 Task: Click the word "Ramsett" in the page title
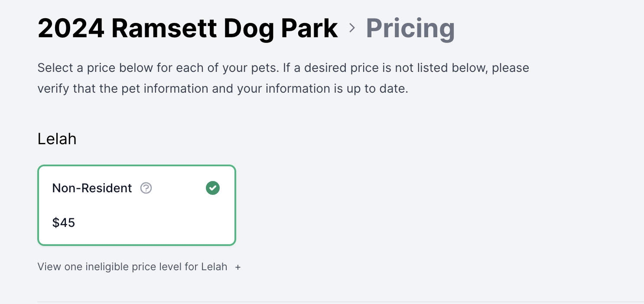[x=164, y=28]
